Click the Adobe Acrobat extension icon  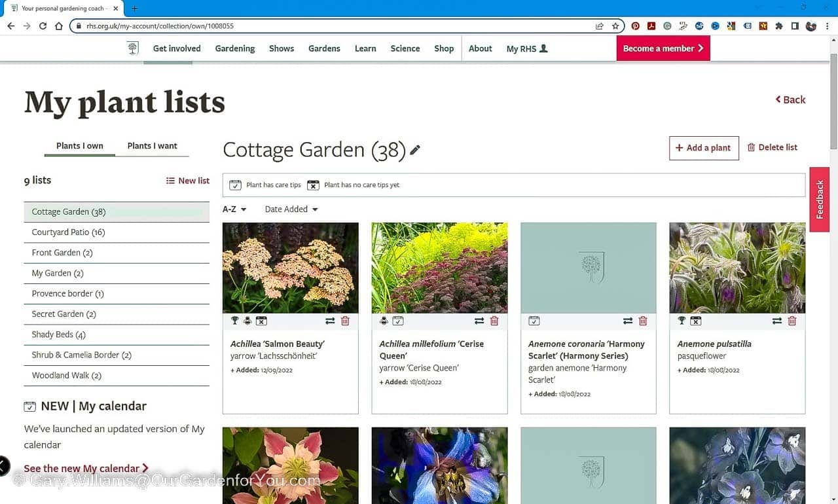click(x=651, y=26)
